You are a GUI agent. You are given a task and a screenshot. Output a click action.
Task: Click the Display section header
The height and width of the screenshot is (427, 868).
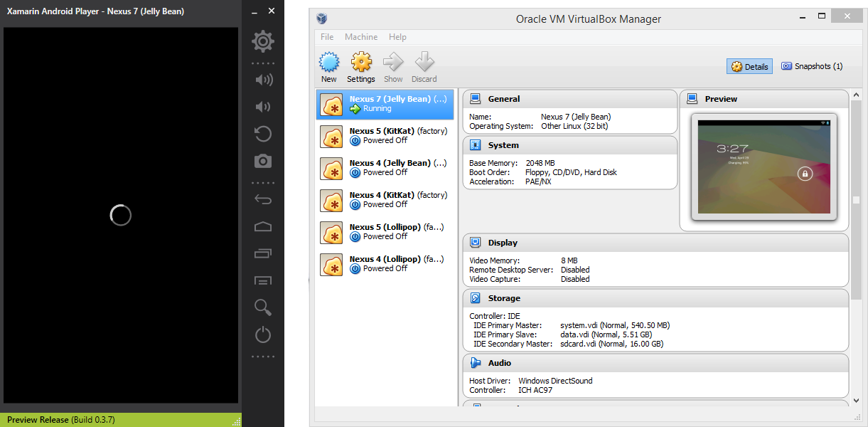coord(656,243)
